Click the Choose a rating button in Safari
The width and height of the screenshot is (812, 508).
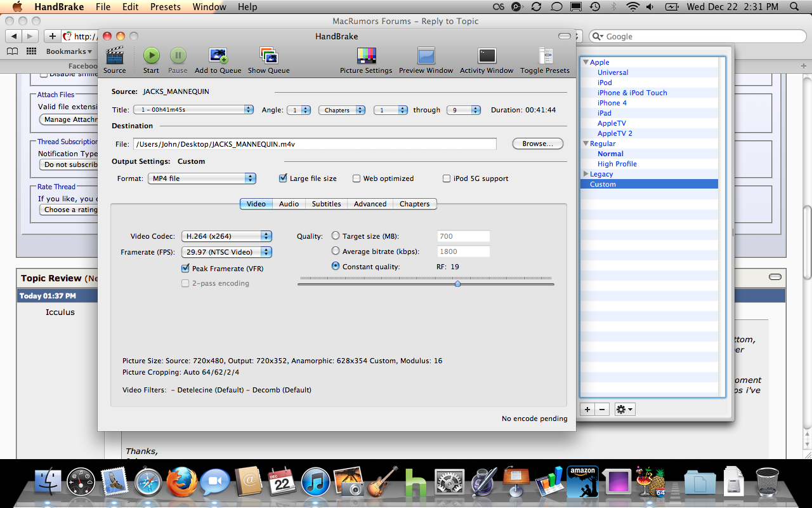(69, 210)
